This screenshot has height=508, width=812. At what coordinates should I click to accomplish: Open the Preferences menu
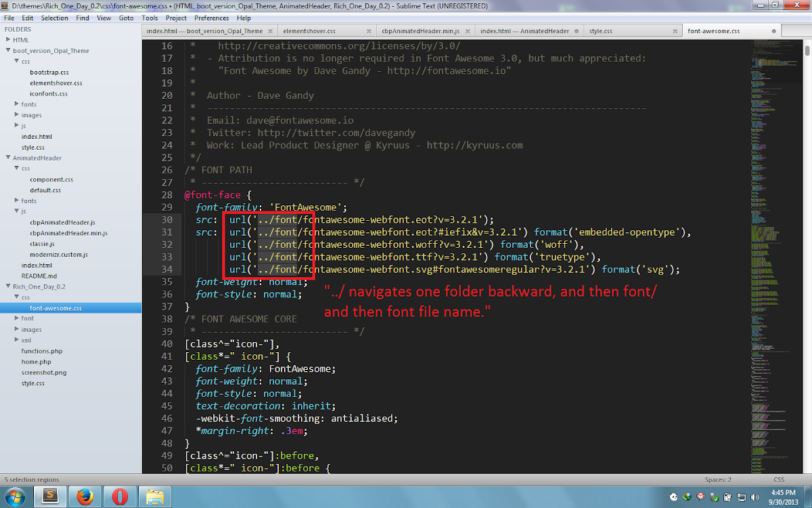coord(212,18)
